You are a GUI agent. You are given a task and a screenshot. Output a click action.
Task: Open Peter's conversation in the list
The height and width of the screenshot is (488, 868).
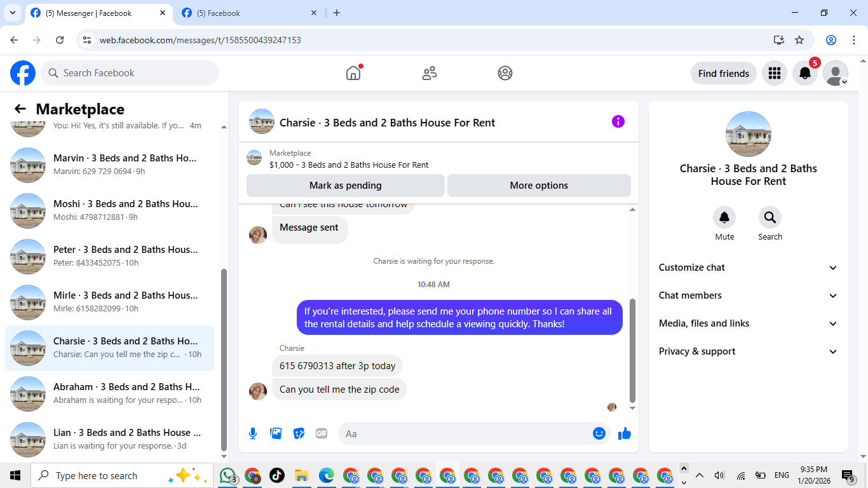pyautogui.click(x=109, y=257)
